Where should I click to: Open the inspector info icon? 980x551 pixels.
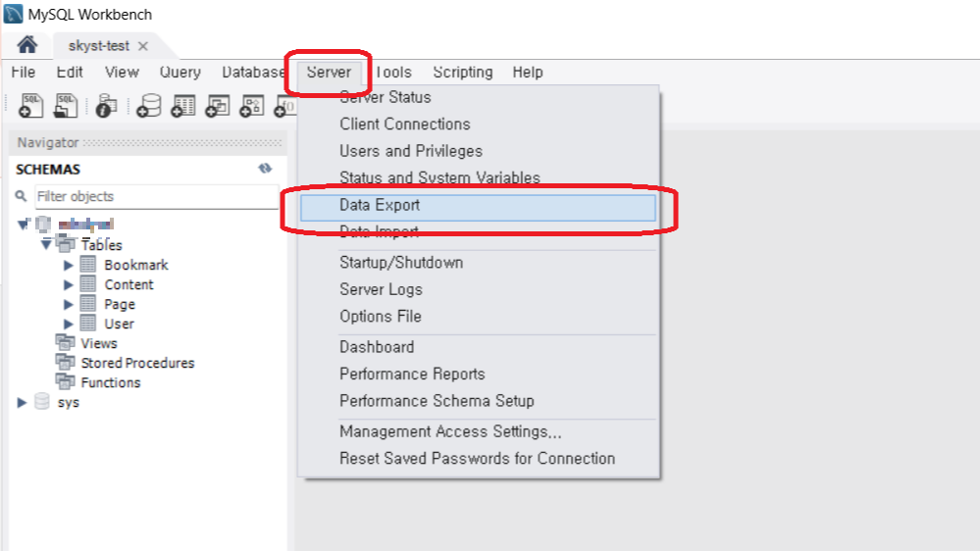point(106,106)
